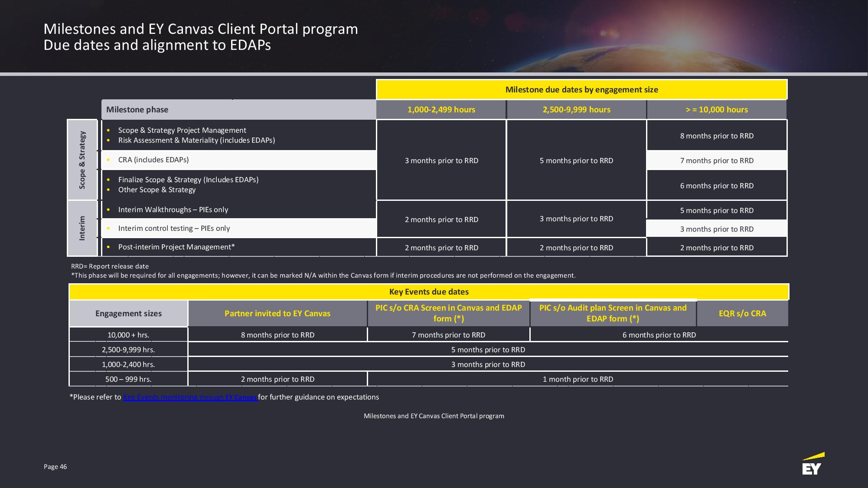This screenshot has width=868, height=488.
Task: Click '6 months prior to RRD' in Finalize Scope row
Action: click(x=717, y=186)
